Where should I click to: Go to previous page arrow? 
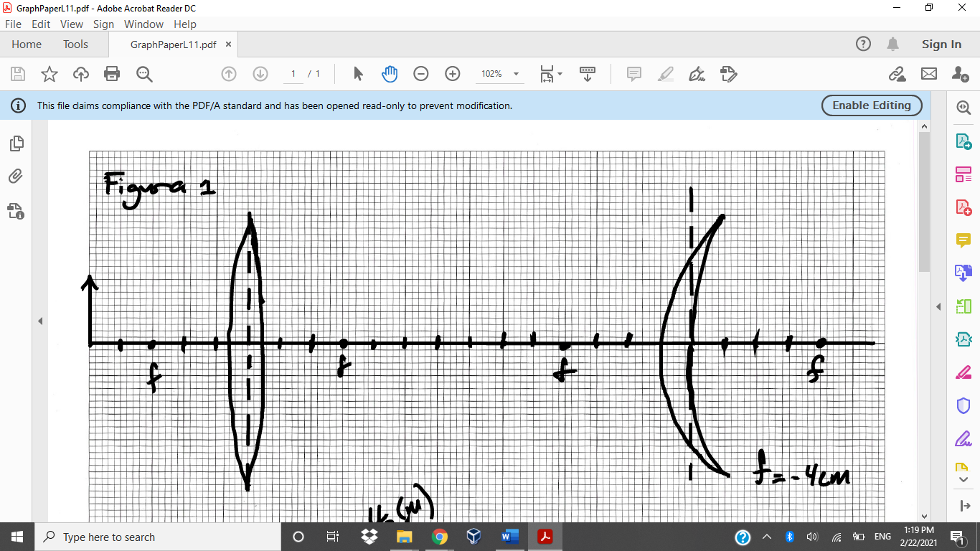229,74
